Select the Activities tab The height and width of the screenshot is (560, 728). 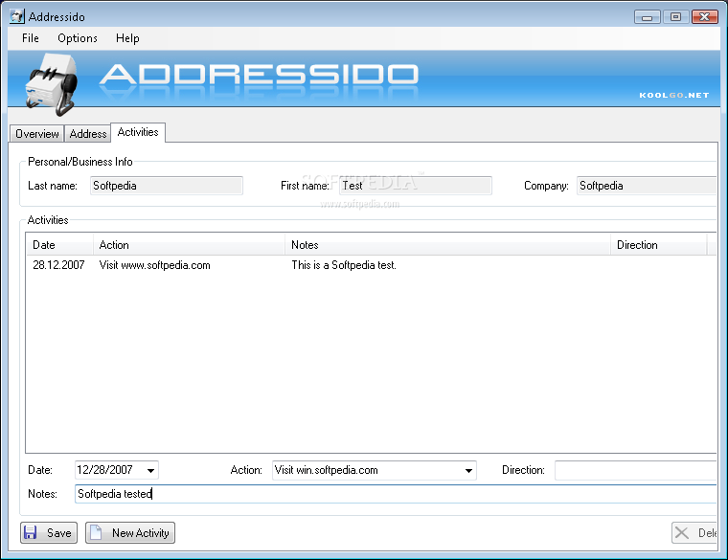(x=138, y=132)
